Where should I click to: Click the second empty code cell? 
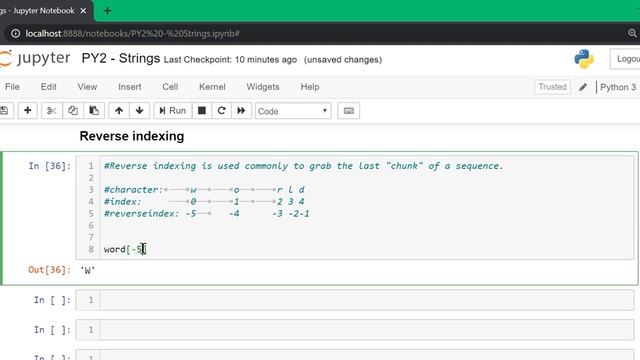(367, 330)
